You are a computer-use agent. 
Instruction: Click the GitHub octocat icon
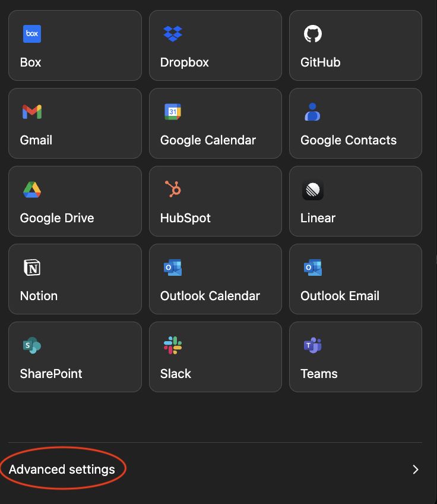point(312,34)
